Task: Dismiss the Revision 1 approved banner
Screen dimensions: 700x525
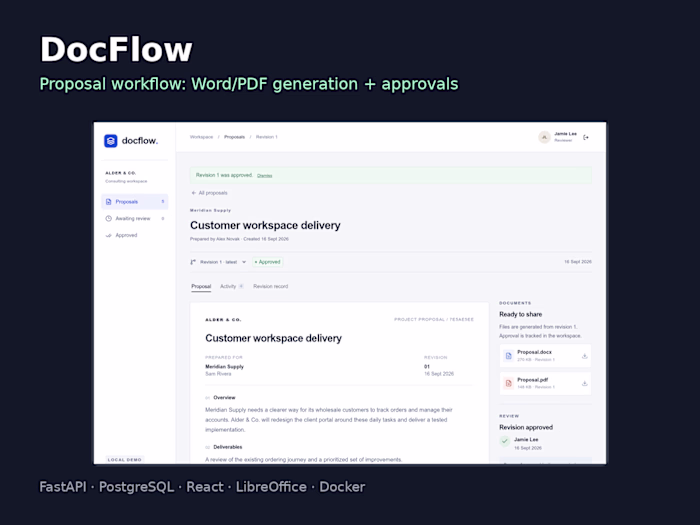Action: pos(264,175)
